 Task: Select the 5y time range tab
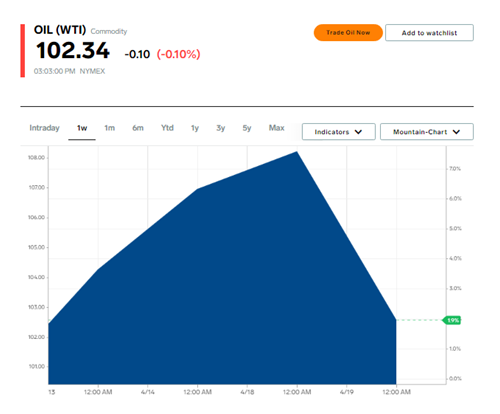click(247, 128)
